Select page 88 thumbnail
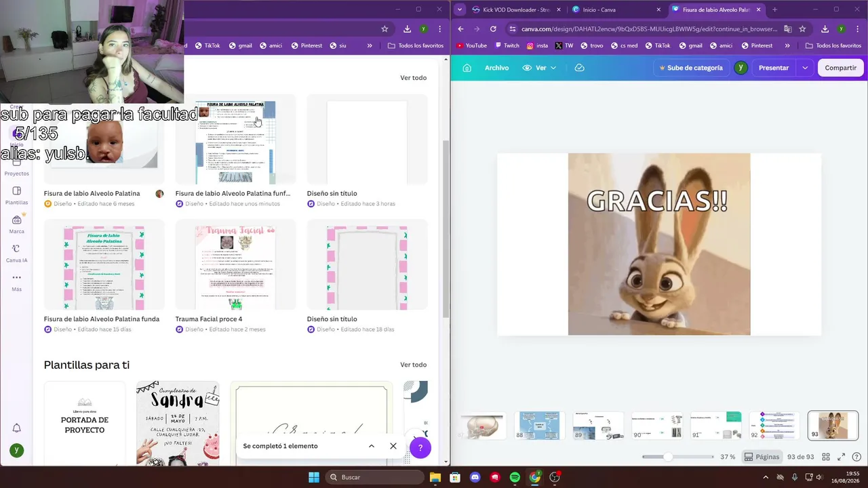868x488 pixels. pos(540,426)
